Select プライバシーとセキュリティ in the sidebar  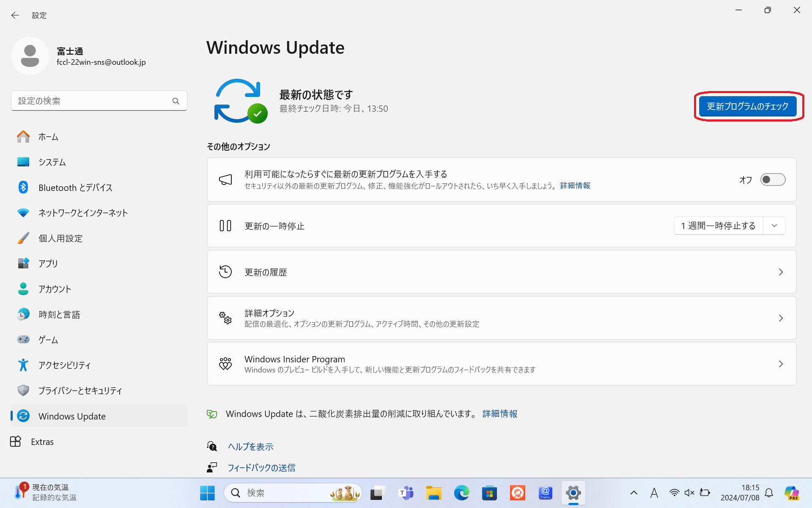point(80,391)
